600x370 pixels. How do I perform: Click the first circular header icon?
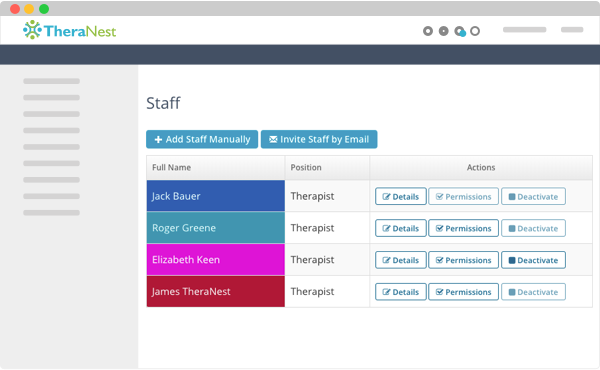point(428,31)
